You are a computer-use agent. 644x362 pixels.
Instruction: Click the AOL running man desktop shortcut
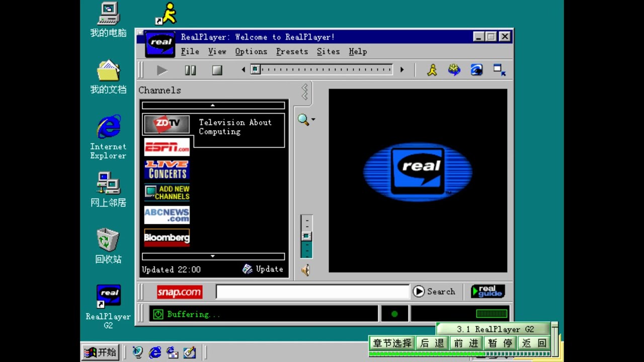point(167,14)
